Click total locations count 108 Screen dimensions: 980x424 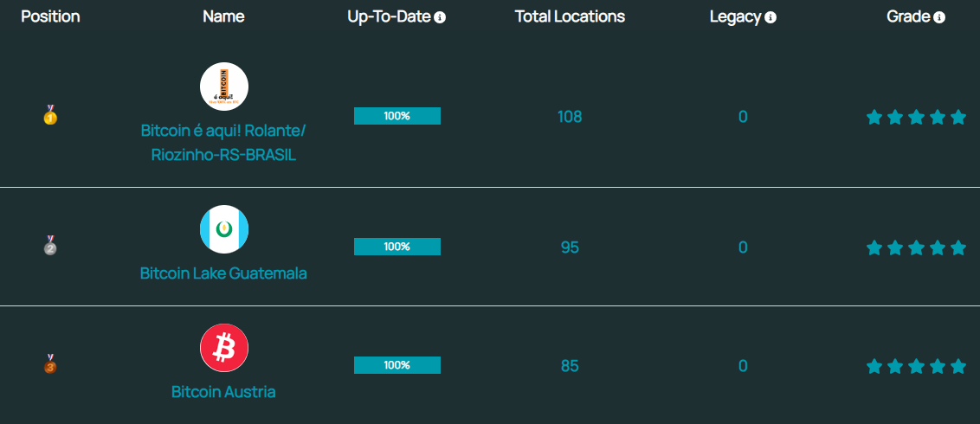[570, 117]
